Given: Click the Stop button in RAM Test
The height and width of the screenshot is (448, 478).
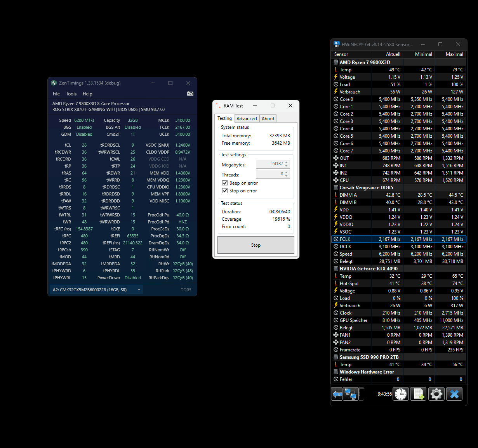Looking at the screenshot, I should 256,245.
